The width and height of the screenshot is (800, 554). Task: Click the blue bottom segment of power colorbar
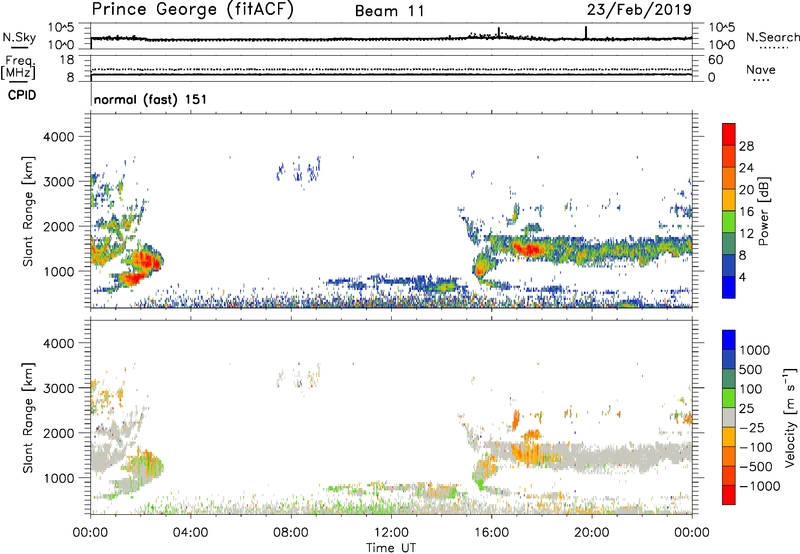click(729, 287)
